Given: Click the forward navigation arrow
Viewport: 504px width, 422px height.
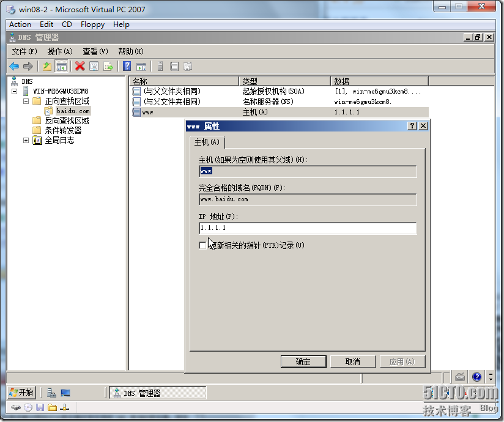Looking at the screenshot, I should tap(27, 66).
